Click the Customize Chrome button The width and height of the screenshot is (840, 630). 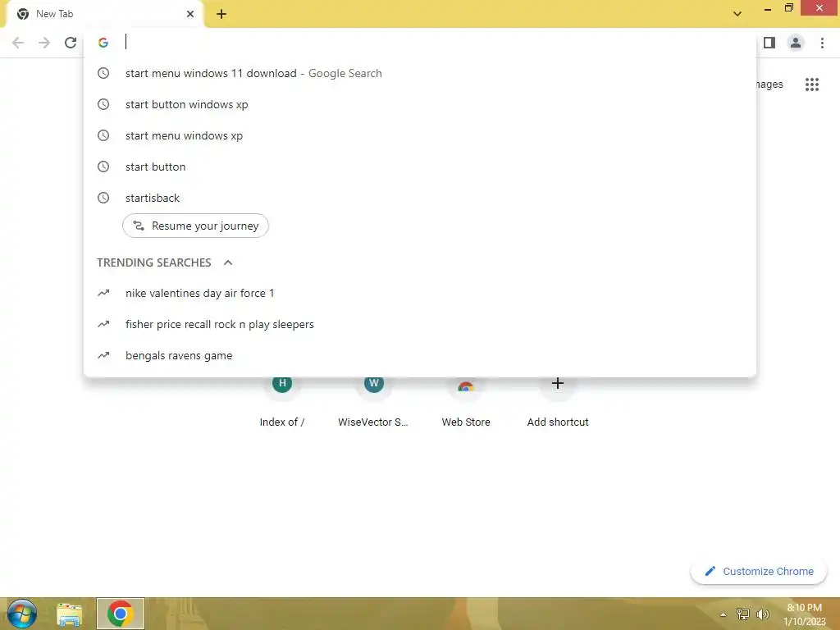pos(759,572)
